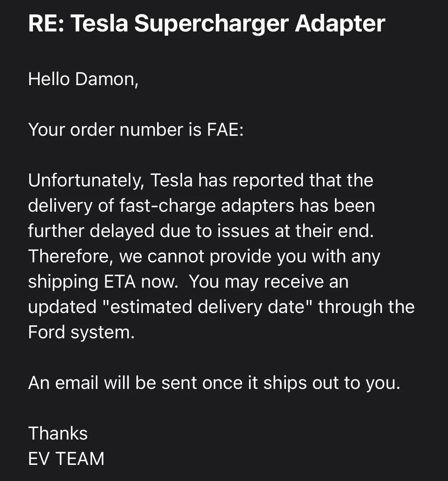This screenshot has height=481, width=448.
Task: Click the email subject "RE: Tesla Supercharger Adapter"
Action: 207,23
